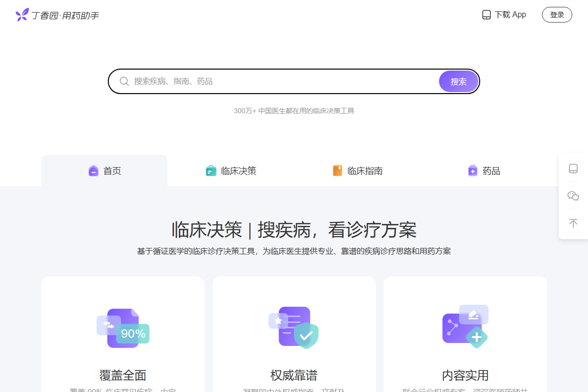Click the purple home icon beside 首页
588x392 pixels.
tap(93, 171)
